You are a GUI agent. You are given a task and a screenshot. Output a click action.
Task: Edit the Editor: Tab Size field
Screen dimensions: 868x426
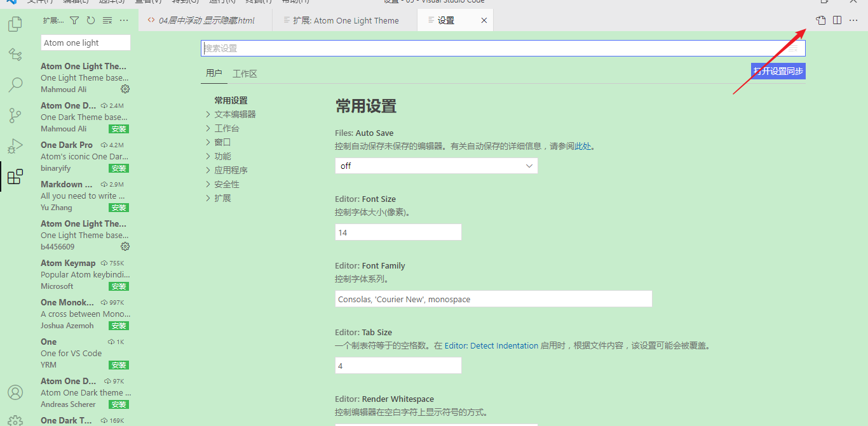398,366
